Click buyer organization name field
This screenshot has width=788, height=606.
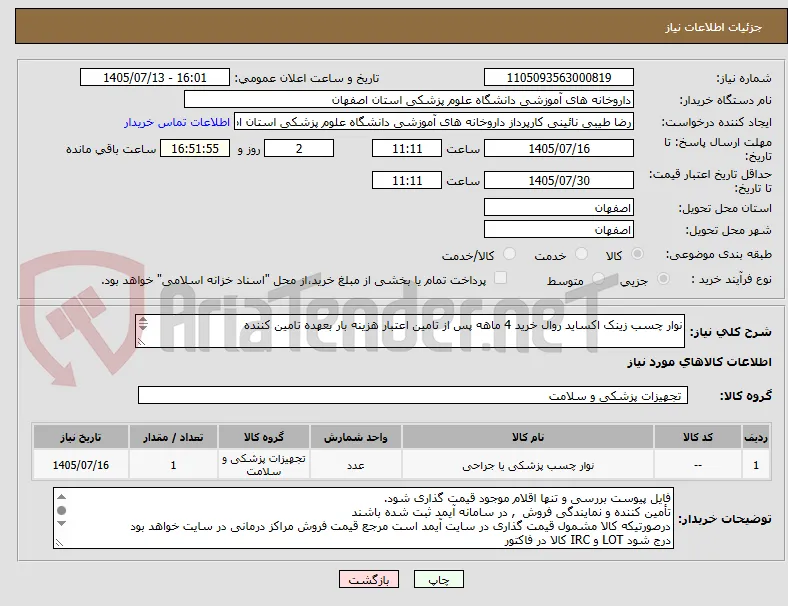[408, 99]
